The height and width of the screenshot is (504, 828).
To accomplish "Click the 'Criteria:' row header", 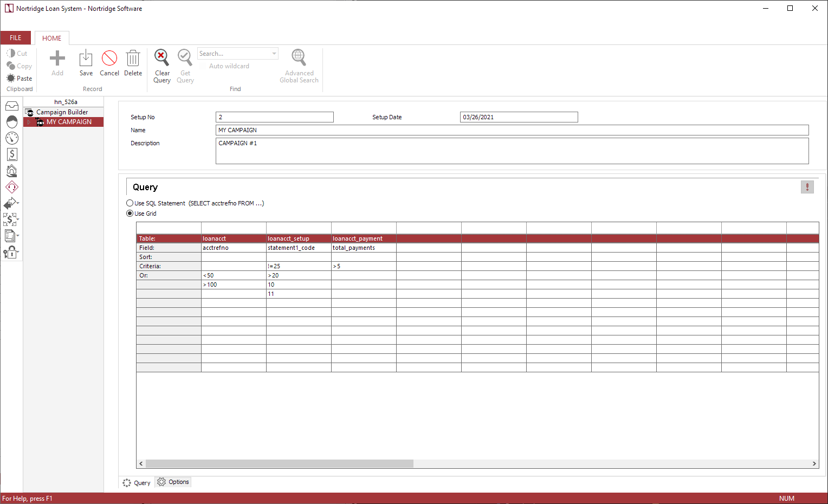I will pyautogui.click(x=169, y=266).
